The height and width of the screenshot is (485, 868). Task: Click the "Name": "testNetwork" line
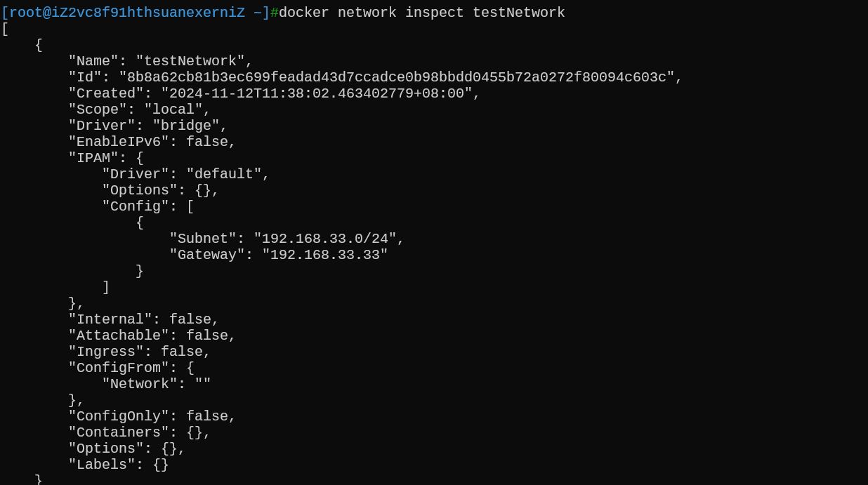(160, 61)
